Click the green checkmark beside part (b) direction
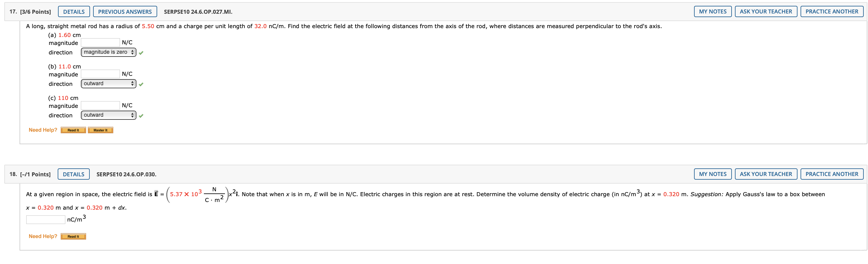 [x=141, y=84]
